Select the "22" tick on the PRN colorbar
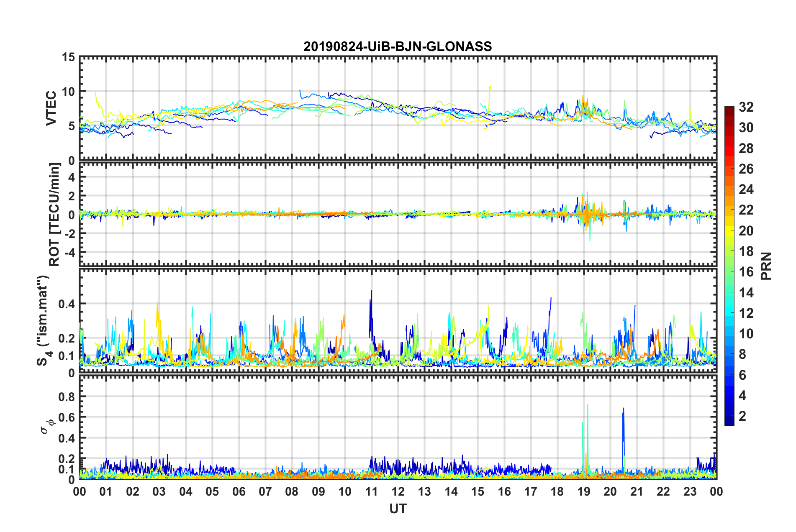796x532 pixels. click(x=746, y=210)
